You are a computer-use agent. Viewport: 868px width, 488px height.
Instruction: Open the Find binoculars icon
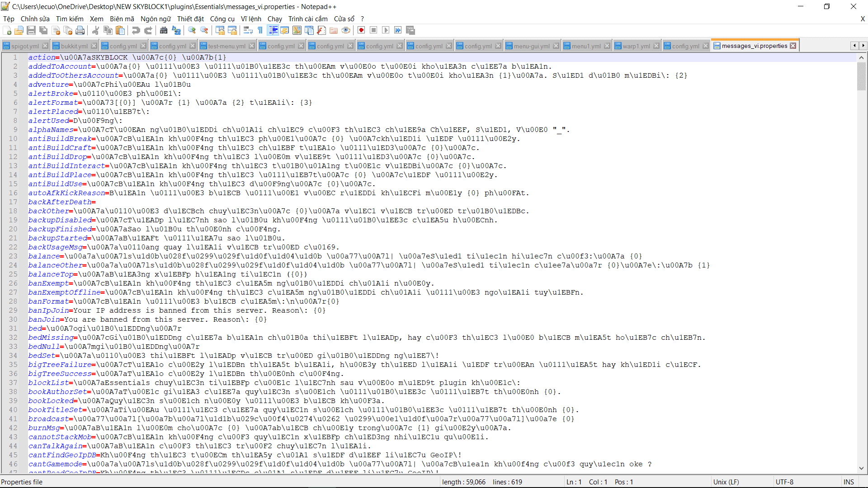click(x=164, y=30)
